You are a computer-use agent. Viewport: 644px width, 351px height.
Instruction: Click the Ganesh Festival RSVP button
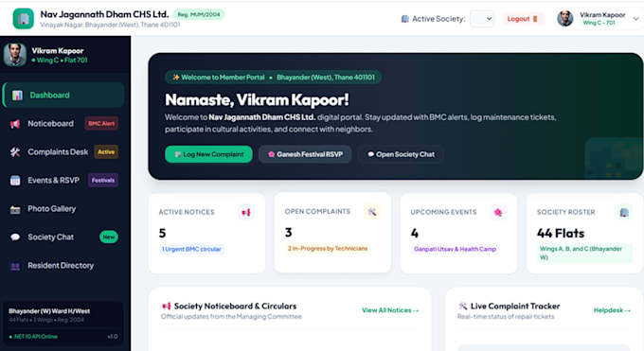tap(305, 154)
